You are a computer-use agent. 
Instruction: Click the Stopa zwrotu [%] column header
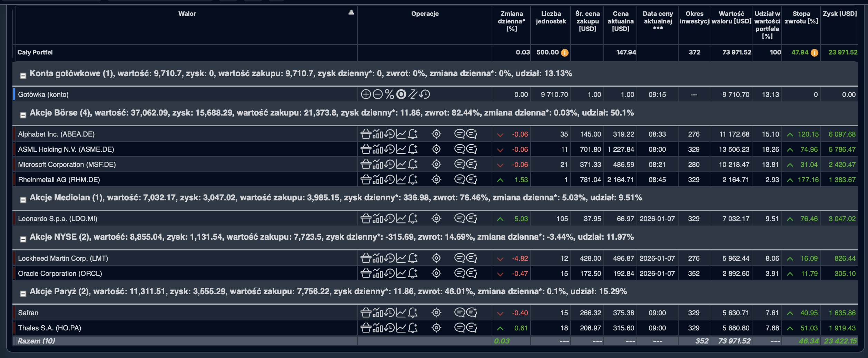pyautogui.click(x=801, y=18)
